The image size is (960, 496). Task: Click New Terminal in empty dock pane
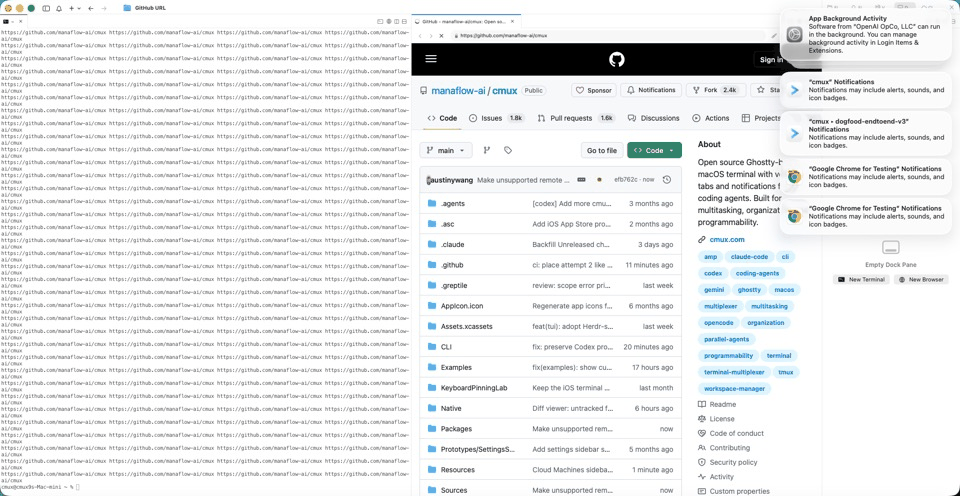pos(861,279)
